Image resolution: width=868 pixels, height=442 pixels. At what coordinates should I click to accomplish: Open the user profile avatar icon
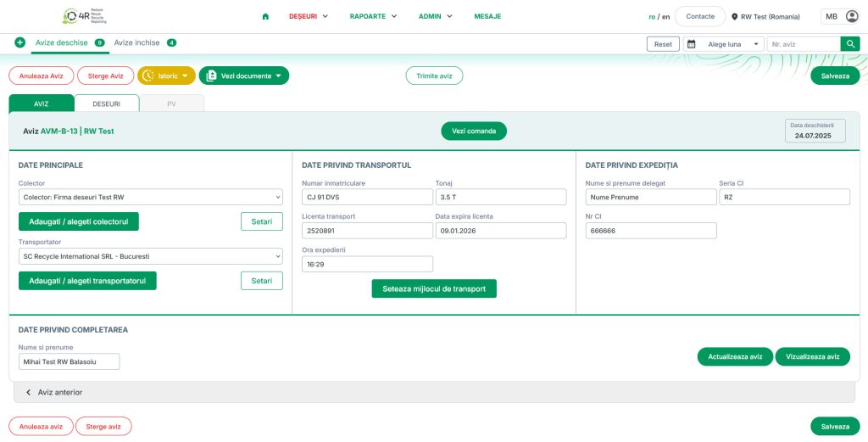click(x=852, y=16)
